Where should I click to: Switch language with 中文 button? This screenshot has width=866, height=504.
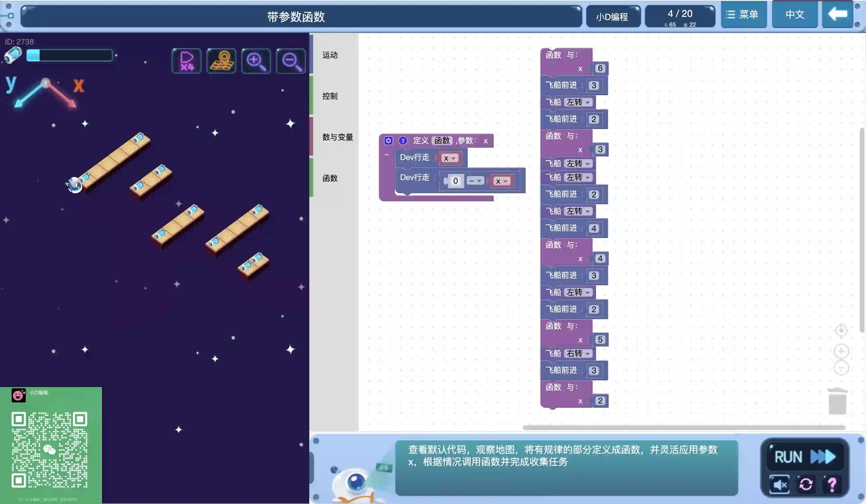(794, 14)
